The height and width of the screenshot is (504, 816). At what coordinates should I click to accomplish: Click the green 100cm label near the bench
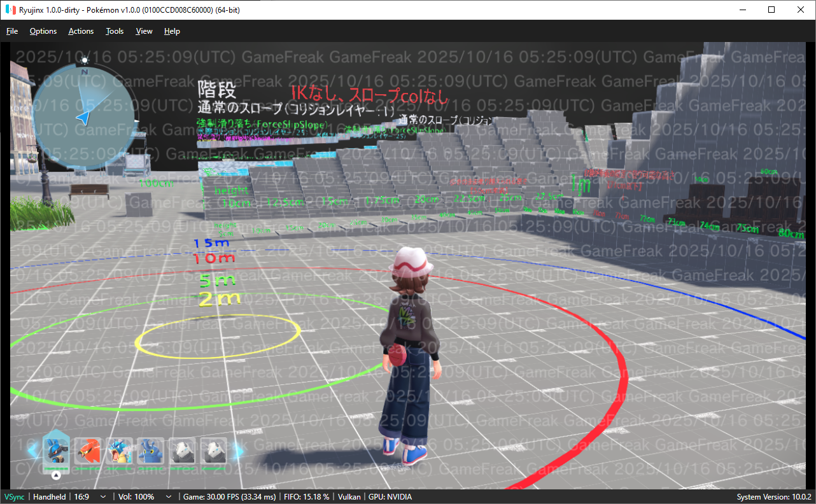[155, 183]
